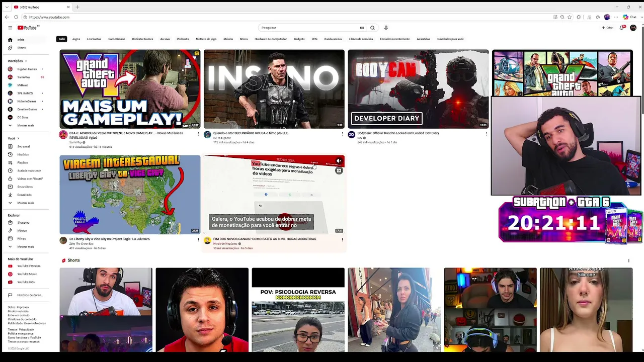
Task: Open the POV: Psicologia Reversa short
Action: 298,310
